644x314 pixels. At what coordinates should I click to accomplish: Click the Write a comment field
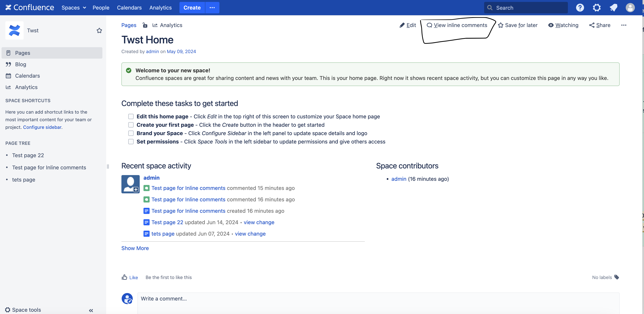(x=378, y=299)
